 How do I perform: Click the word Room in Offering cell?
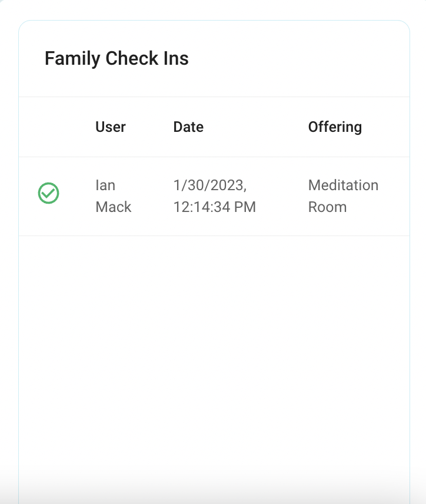(327, 207)
